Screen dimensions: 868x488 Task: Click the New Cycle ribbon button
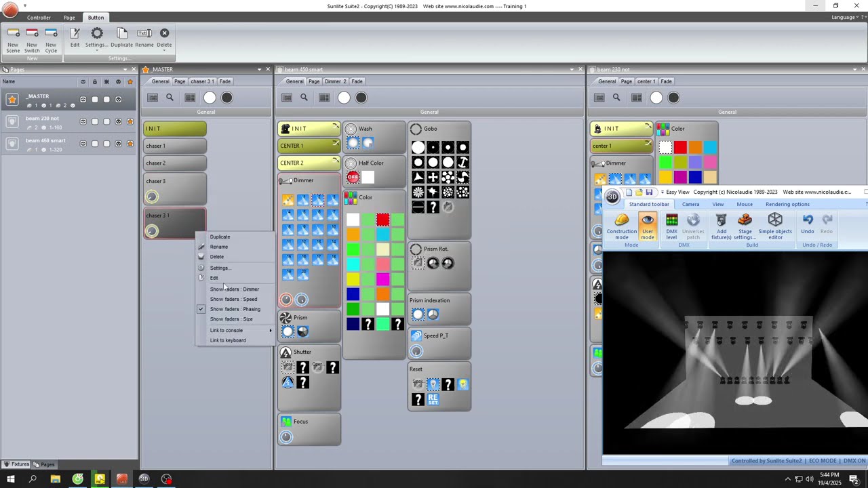coord(51,40)
